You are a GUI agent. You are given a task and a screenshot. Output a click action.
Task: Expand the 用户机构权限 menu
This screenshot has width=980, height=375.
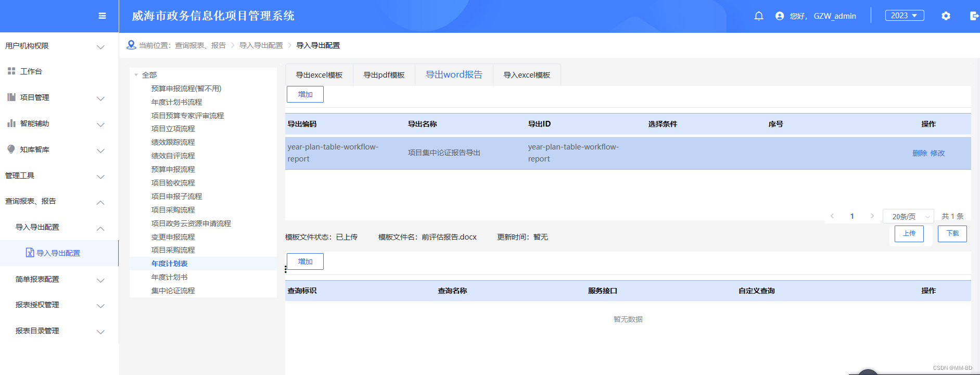coord(101,47)
